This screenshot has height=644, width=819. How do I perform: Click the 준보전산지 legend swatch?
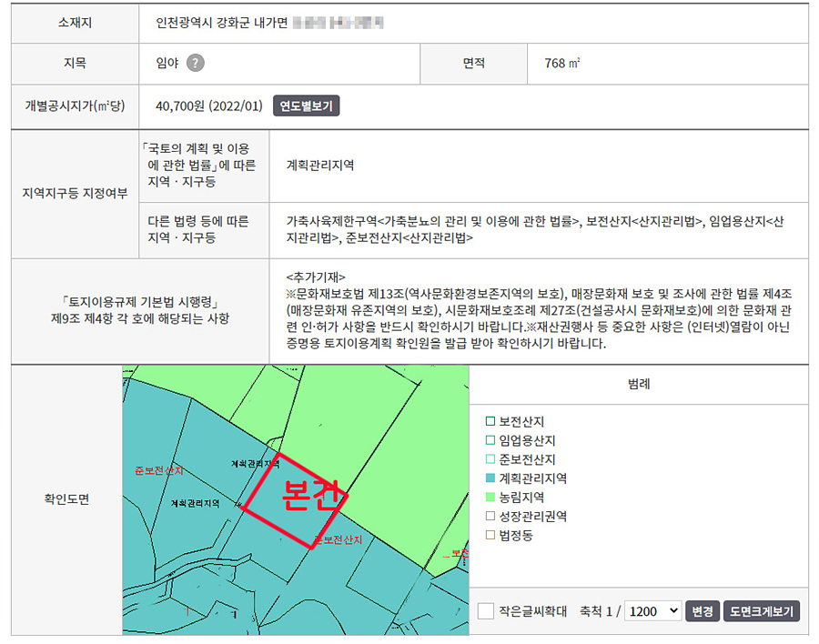tap(491, 459)
